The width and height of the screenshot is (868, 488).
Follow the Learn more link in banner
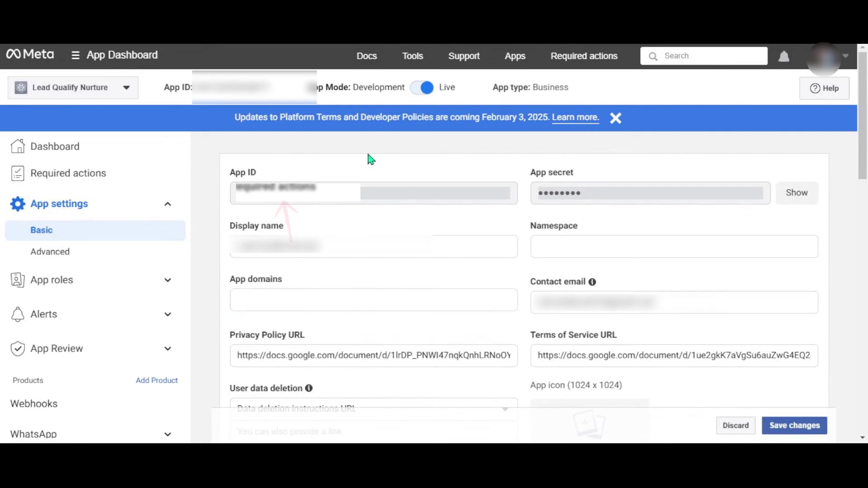[x=576, y=117]
